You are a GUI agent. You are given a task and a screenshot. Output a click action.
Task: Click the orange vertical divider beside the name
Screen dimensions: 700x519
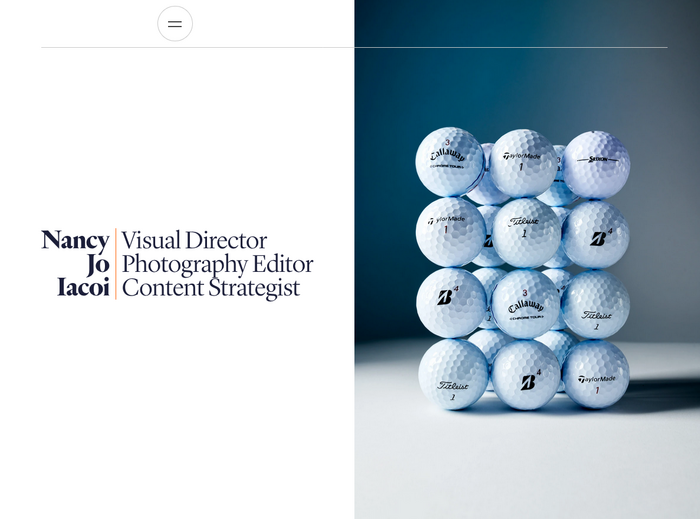[x=116, y=264]
